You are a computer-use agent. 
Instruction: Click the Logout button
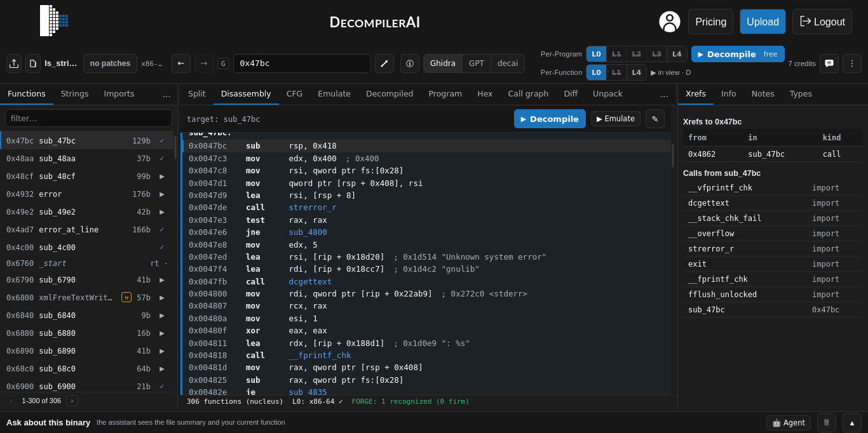tap(822, 22)
